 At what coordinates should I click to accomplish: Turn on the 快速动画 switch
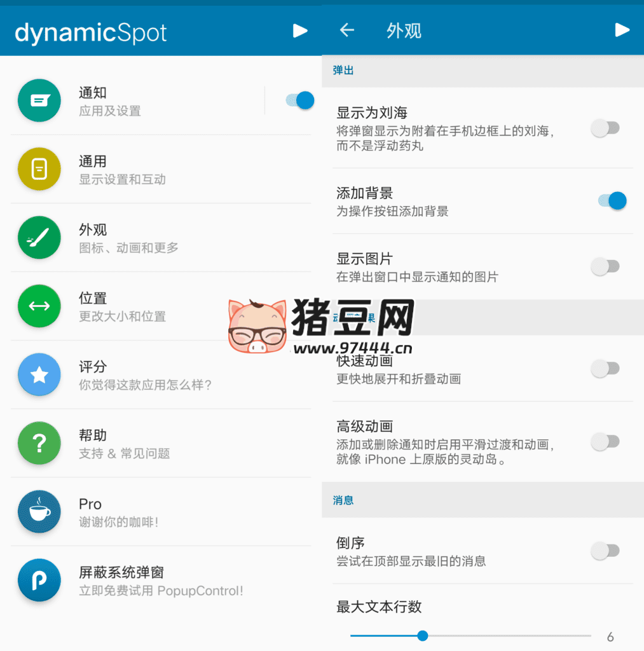pos(605,369)
